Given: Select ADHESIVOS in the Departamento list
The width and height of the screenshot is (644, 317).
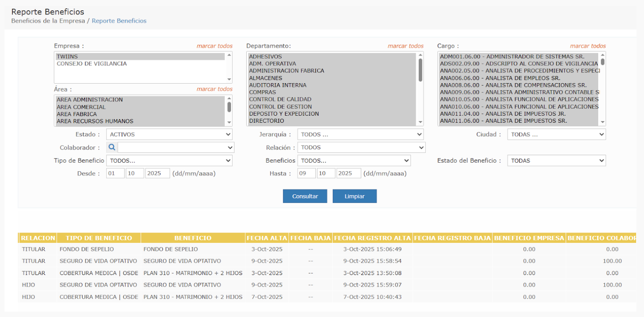Looking at the screenshot, I should pyautogui.click(x=332, y=57).
